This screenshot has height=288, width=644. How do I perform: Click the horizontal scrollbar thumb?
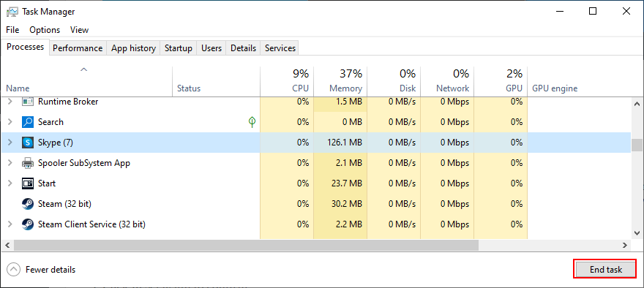click(x=246, y=245)
